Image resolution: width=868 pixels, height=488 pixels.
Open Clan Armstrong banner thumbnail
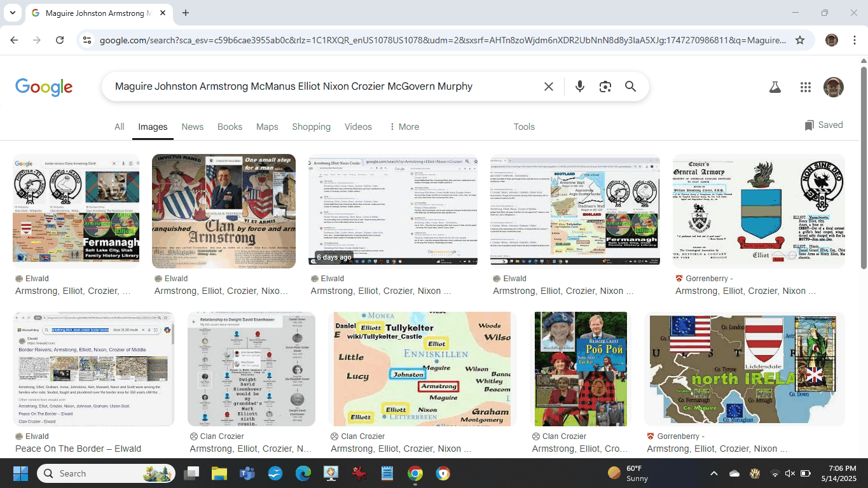coord(224,211)
